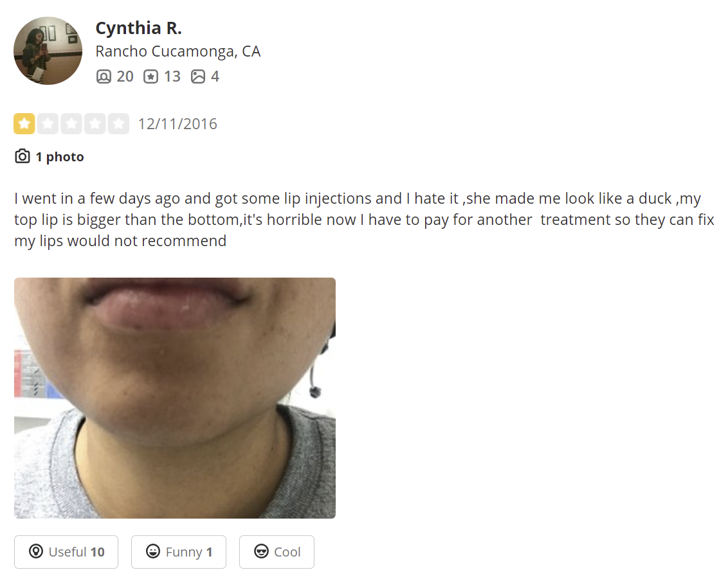Click the review date 12/11/2016
This screenshot has height=579, width=728.
point(178,124)
